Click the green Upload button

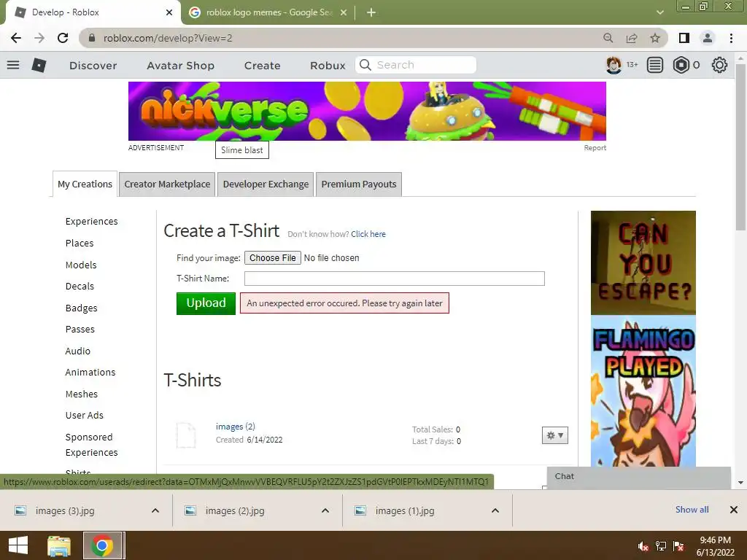pyautogui.click(x=206, y=303)
